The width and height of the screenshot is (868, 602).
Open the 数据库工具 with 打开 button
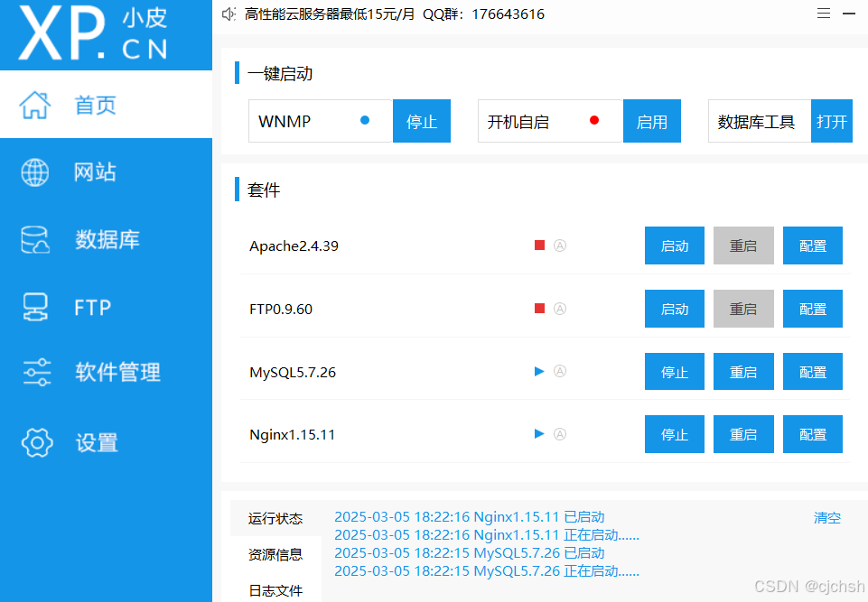(x=832, y=121)
